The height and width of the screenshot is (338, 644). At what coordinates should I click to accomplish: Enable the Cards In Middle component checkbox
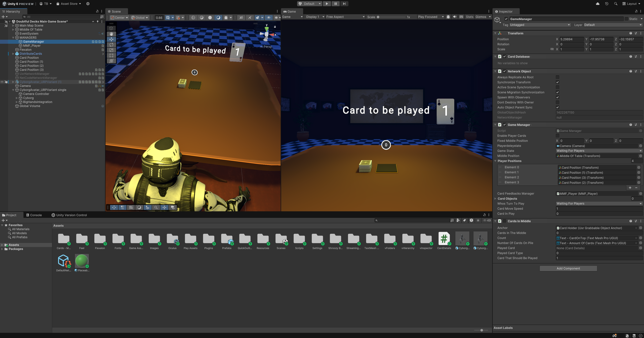(504, 221)
